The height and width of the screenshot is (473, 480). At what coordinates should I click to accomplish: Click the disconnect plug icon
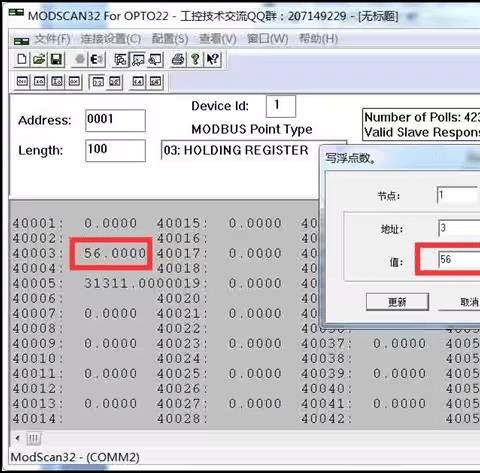[x=97, y=60]
